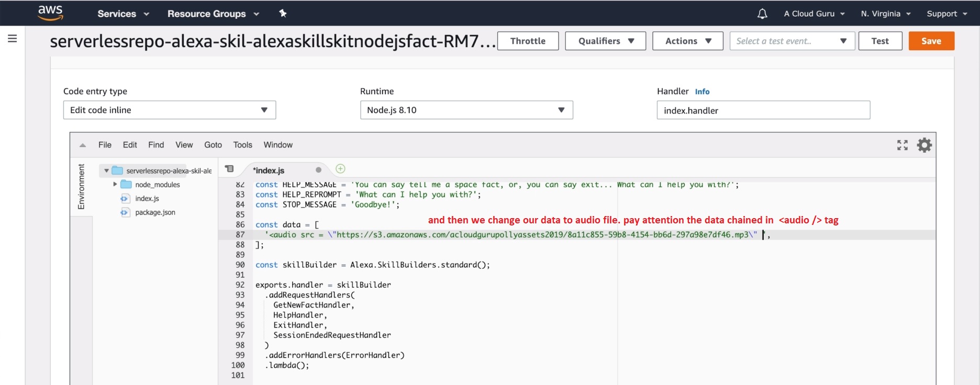
Task: Click GetNewFactHandler in the code
Action: coord(314,305)
